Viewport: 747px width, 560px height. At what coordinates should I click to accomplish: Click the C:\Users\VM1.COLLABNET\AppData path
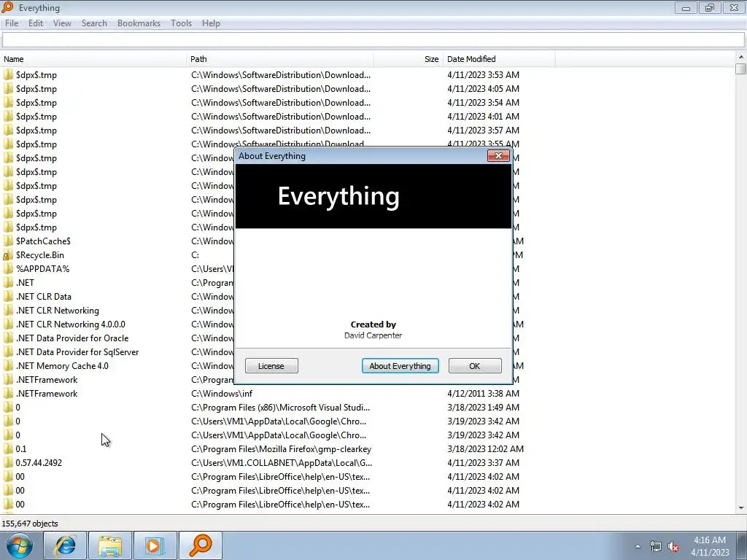[x=282, y=463]
